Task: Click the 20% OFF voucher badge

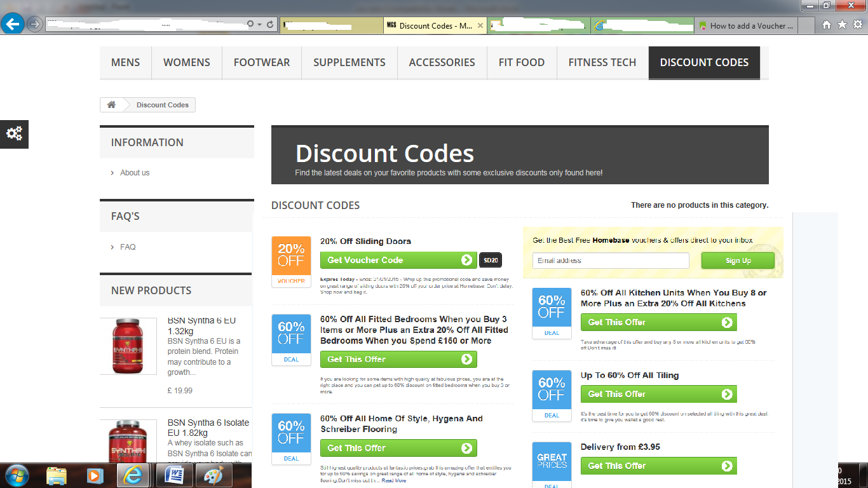Action: [x=291, y=262]
